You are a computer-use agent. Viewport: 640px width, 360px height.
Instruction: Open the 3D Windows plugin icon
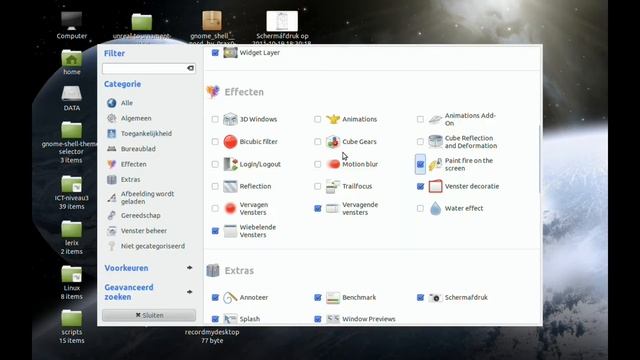click(x=230, y=119)
